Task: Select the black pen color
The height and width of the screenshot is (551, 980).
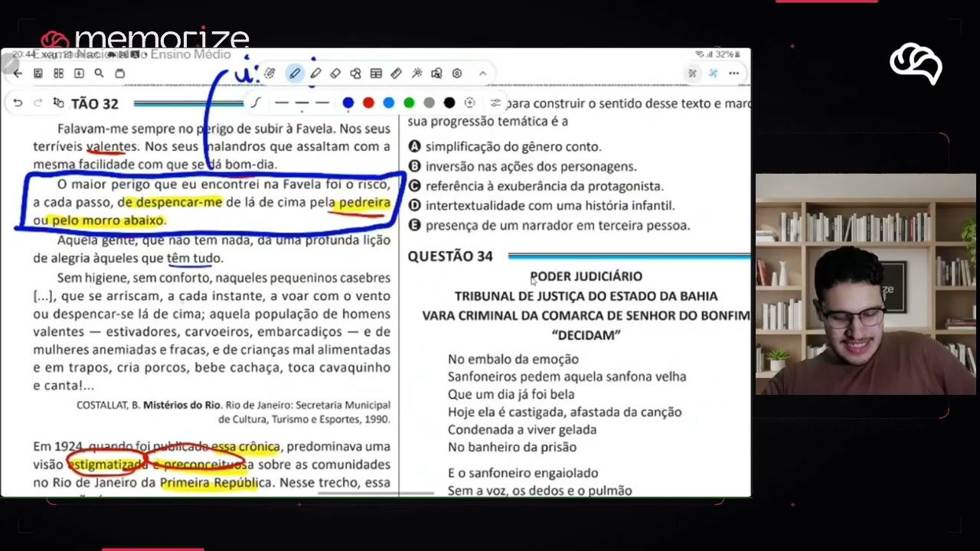Action: pyautogui.click(x=449, y=103)
